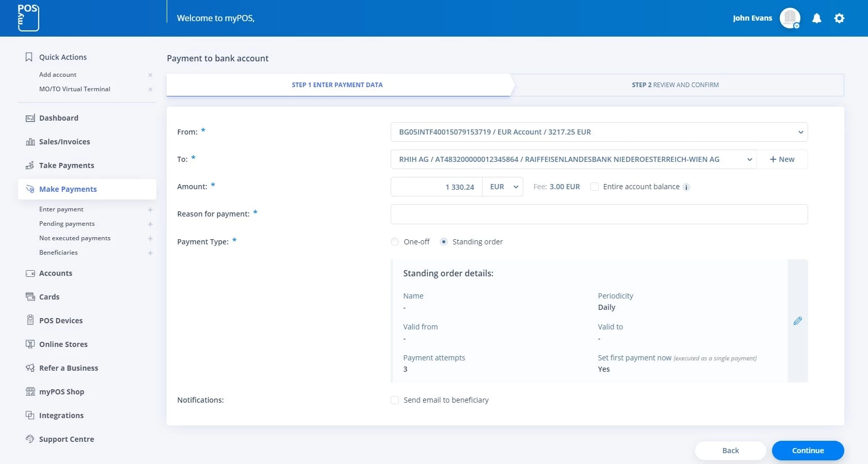Remove Add account from Quick Actions
868x464 pixels.
[150, 75]
